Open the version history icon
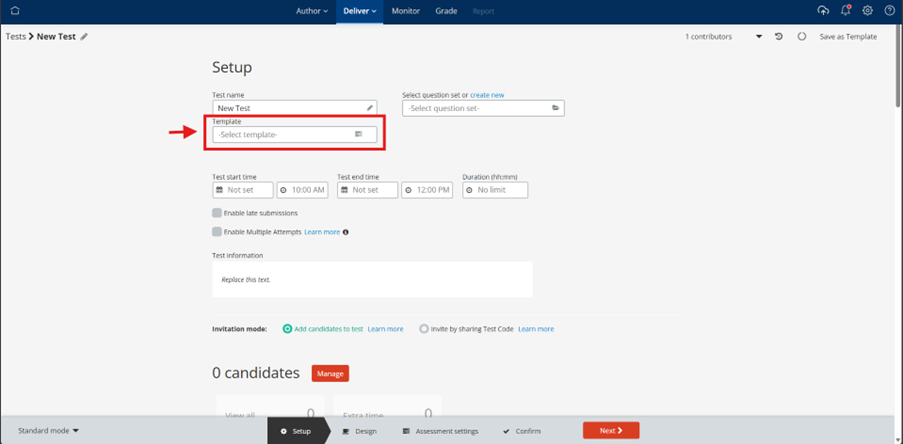 tap(779, 36)
